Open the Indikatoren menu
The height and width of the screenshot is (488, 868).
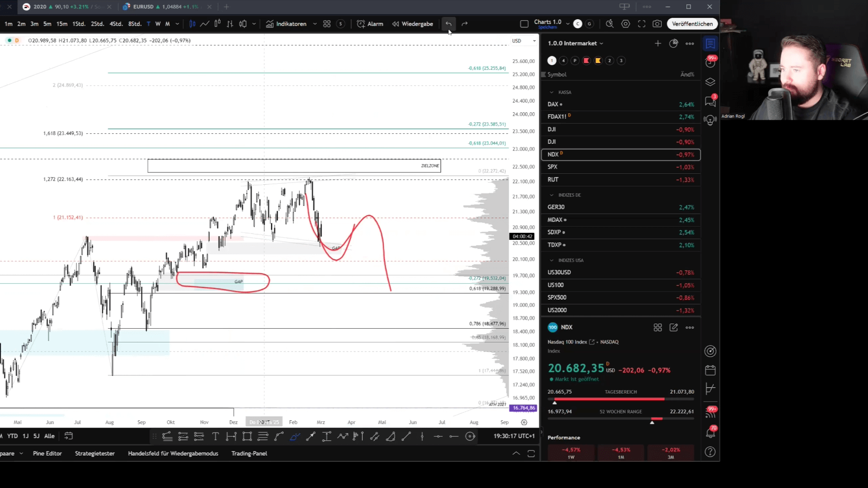point(287,24)
